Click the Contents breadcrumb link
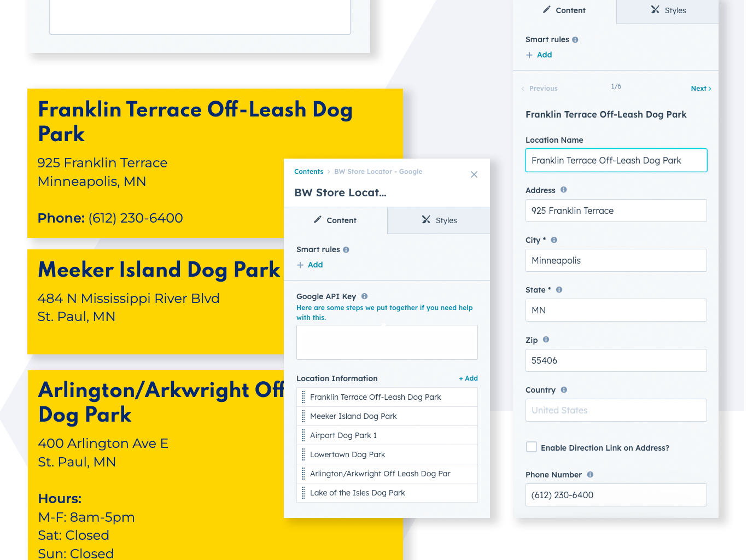 (308, 171)
